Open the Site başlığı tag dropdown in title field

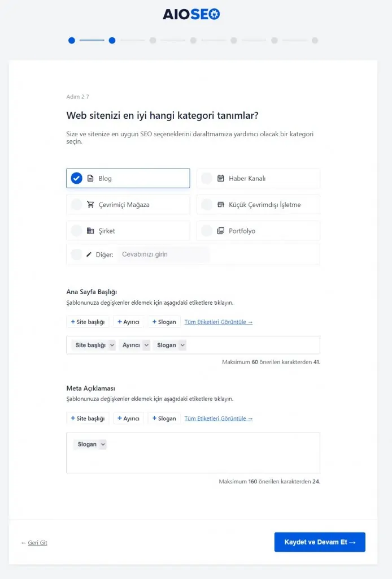(112, 345)
